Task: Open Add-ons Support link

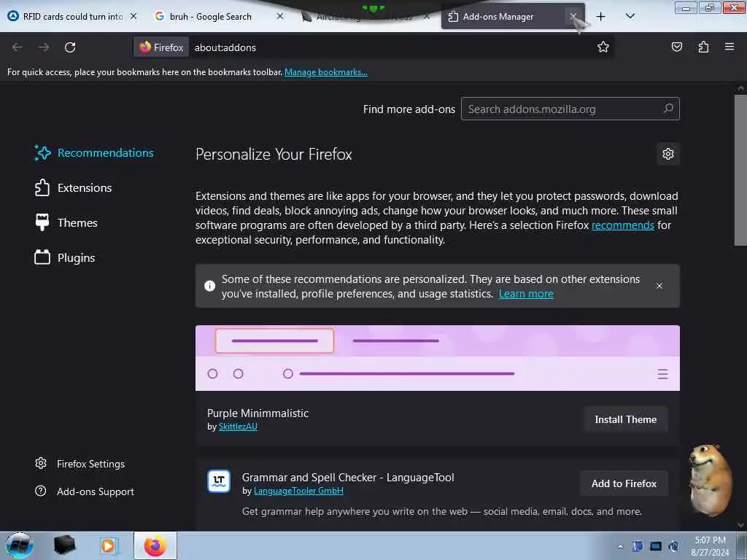Action: (x=85, y=491)
